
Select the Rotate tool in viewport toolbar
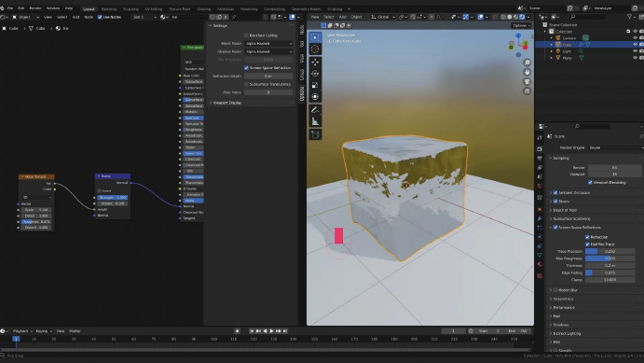pyautogui.click(x=315, y=74)
